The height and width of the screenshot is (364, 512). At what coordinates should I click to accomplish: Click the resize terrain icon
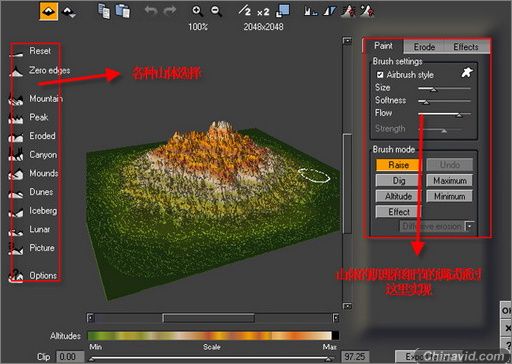pyautogui.click(x=283, y=11)
